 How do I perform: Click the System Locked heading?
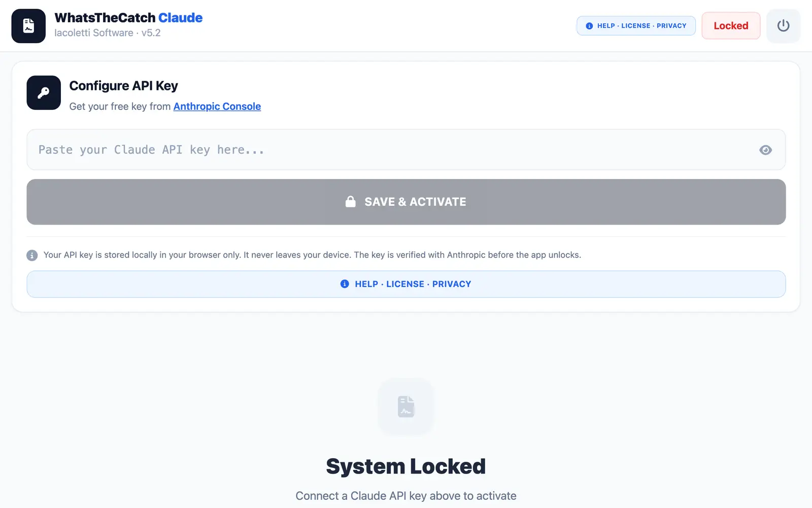pyautogui.click(x=406, y=466)
